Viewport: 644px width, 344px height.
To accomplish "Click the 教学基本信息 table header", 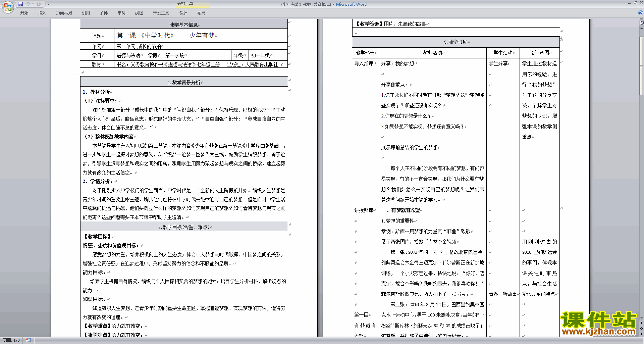I will tap(184, 25).
